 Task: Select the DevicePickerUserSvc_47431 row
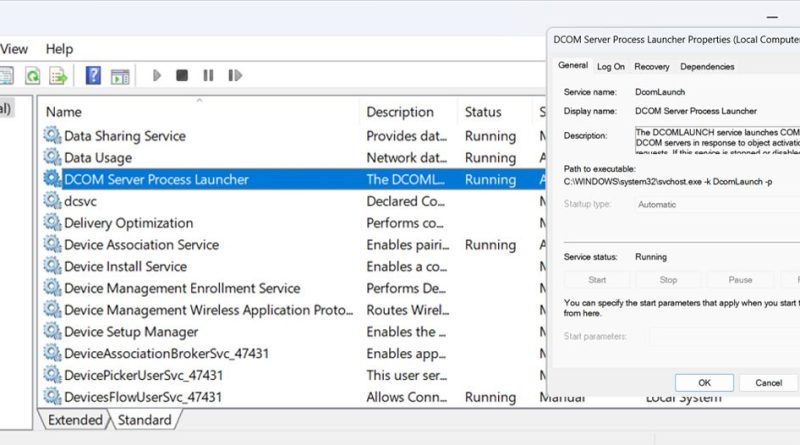click(x=294, y=375)
